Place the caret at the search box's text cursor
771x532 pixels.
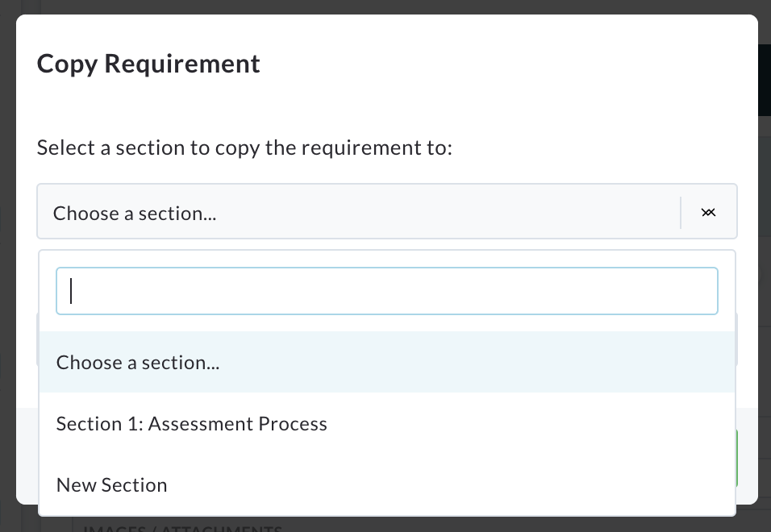pyautogui.click(x=71, y=291)
